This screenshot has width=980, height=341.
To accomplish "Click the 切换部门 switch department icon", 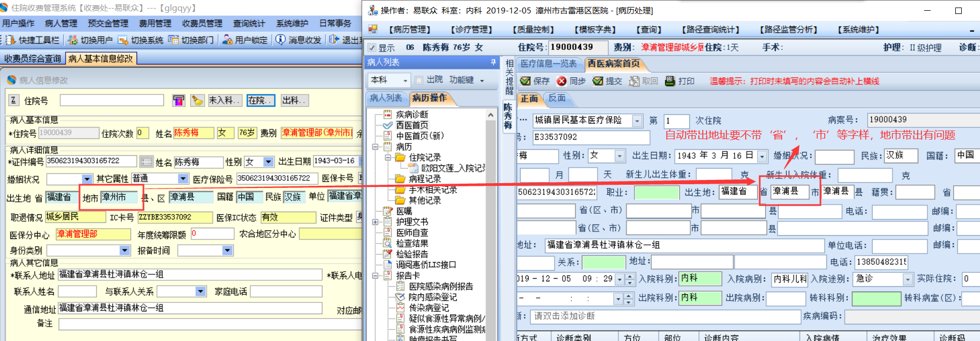I will pos(173,40).
